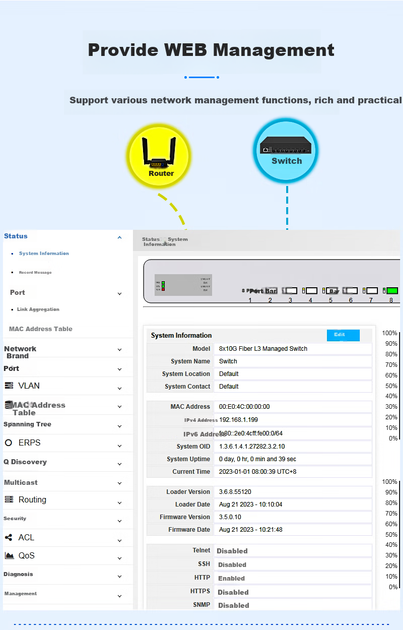Click the System Location Default value
Viewport: 403px width, 630px height.
point(229,374)
